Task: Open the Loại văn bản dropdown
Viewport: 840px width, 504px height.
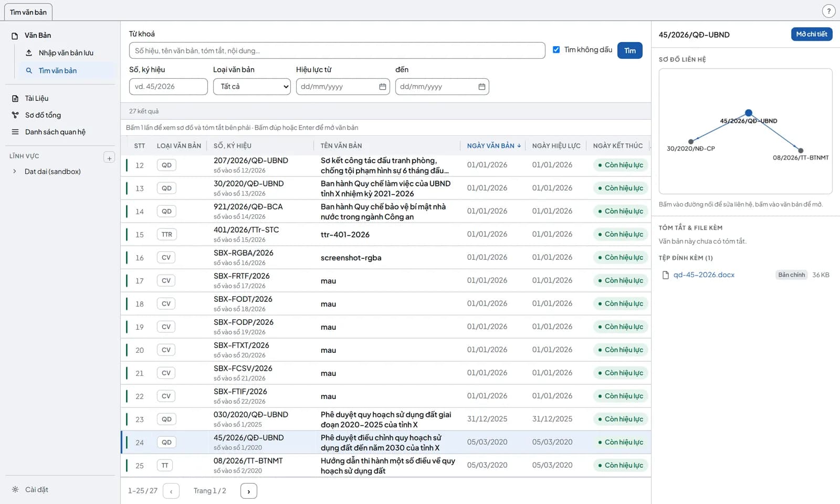Action: [252, 87]
